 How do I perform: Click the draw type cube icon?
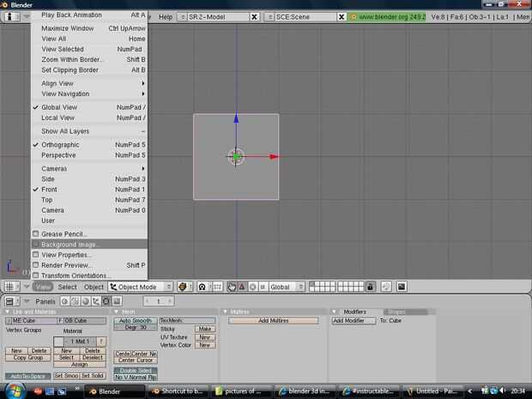pos(184,287)
